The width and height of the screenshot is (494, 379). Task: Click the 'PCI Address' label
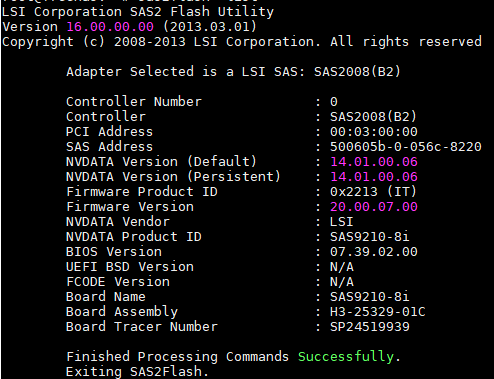(x=109, y=132)
